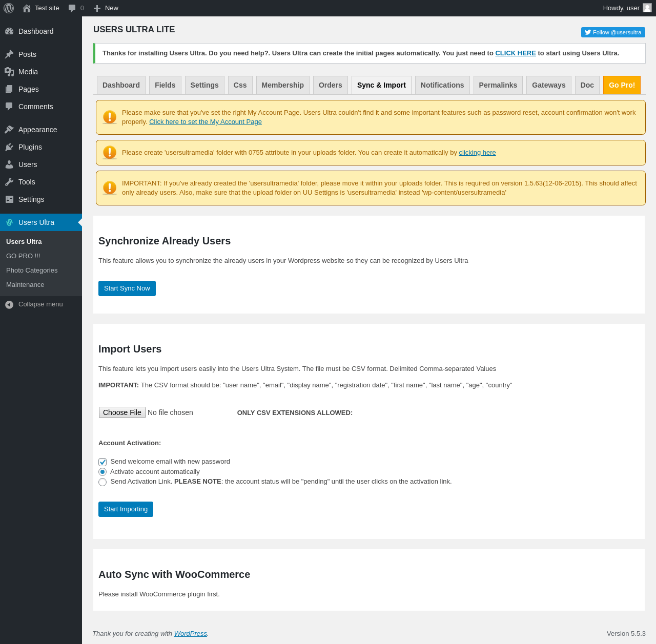Click the Users person icon in sidebar
The height and width of the screenshot is (644, 656).
tap(9, 164)
